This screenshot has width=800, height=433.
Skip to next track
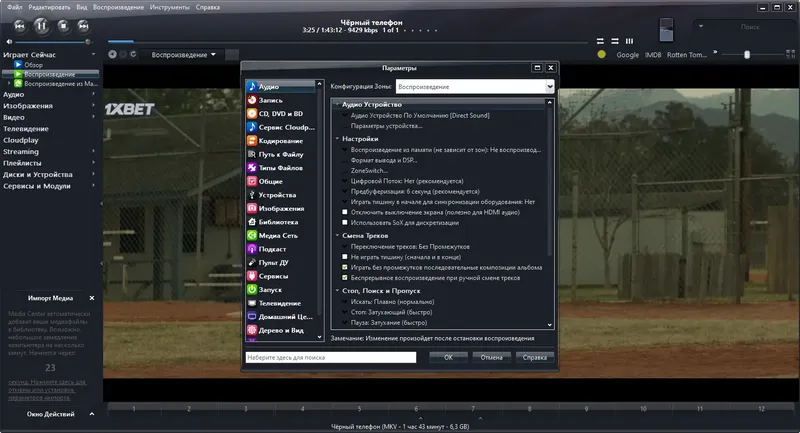pyautogui.click(x=83, y=26)
